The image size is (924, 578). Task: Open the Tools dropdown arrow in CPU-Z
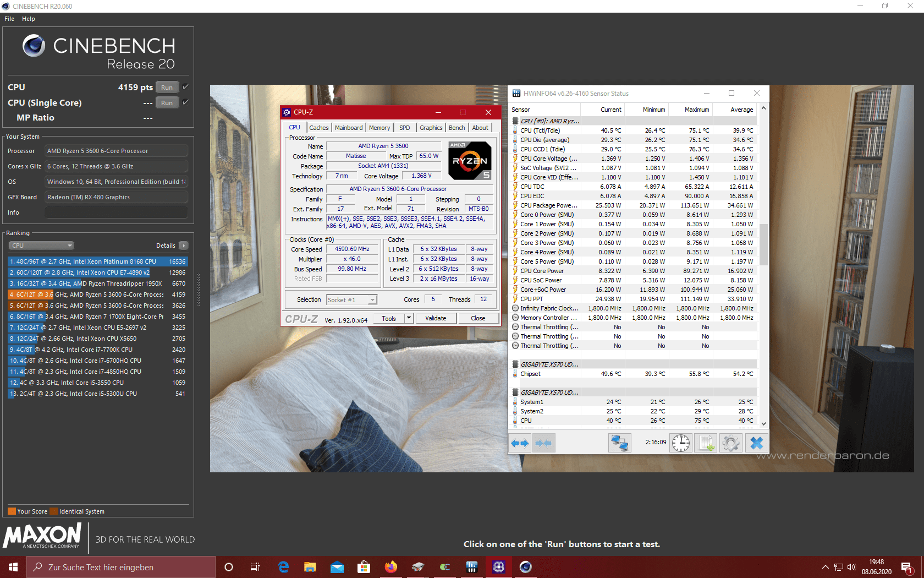(409, 318)
